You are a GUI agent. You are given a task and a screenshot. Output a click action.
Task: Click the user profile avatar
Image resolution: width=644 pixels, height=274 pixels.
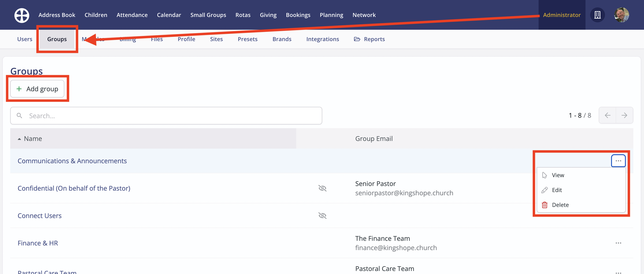622,15
